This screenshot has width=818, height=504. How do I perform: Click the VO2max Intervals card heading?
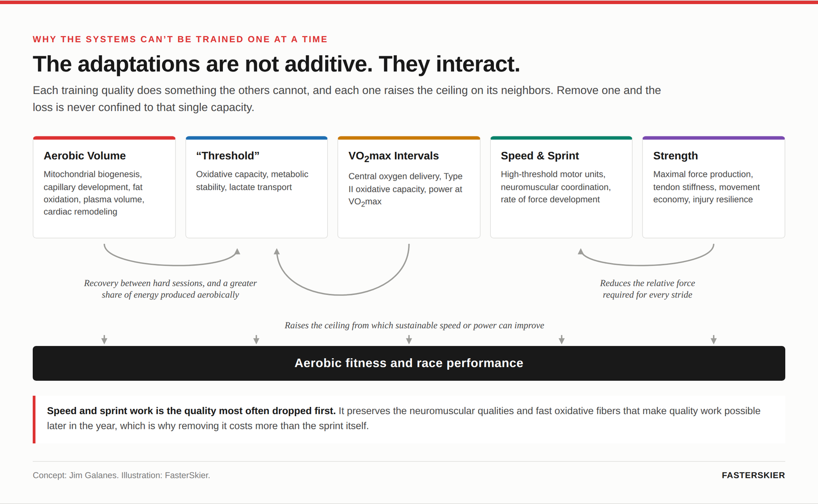(x=394, y=156)
